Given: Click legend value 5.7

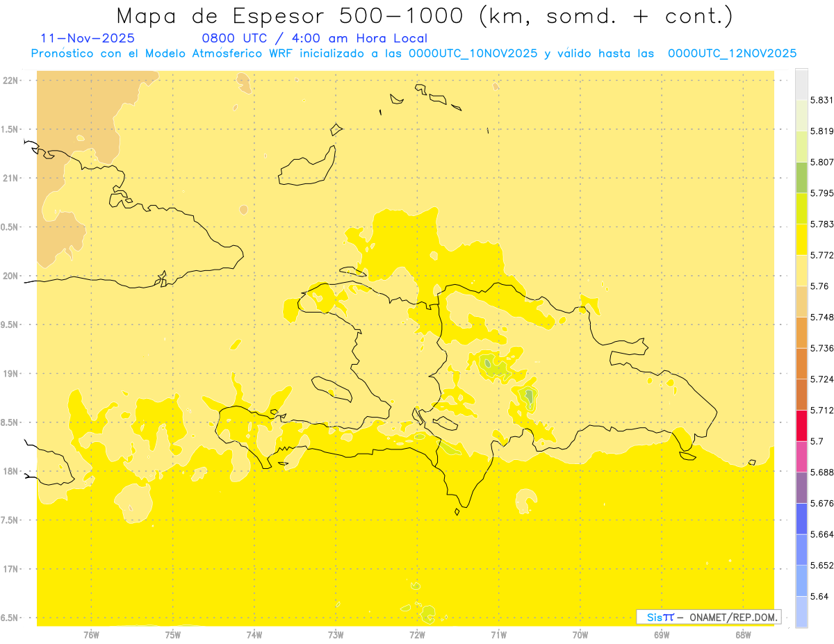Looking at the screenshot, I should click(x=816, y=441).
